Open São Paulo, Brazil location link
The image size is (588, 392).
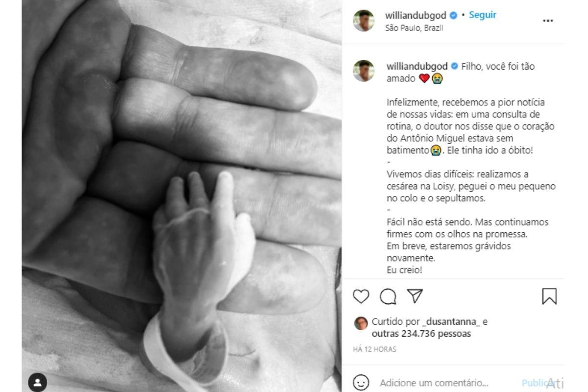[x=414, y=28]
